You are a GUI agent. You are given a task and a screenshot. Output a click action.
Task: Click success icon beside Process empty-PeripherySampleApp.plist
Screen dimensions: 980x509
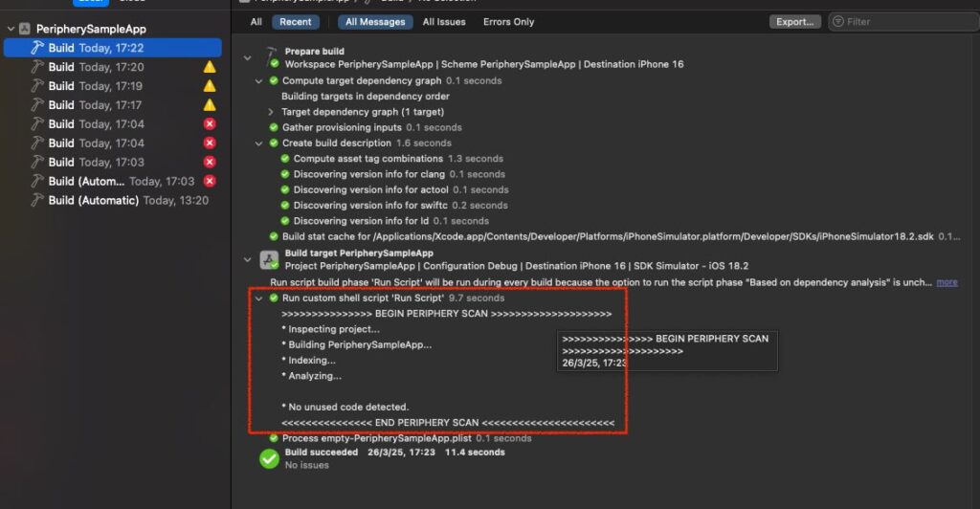(274, 438)
